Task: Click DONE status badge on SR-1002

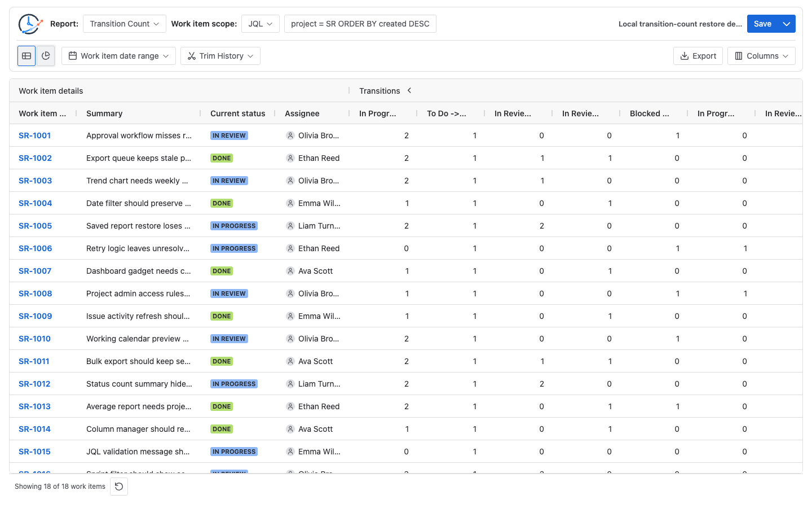Action: pyautogui.click(x=222, y=158)
